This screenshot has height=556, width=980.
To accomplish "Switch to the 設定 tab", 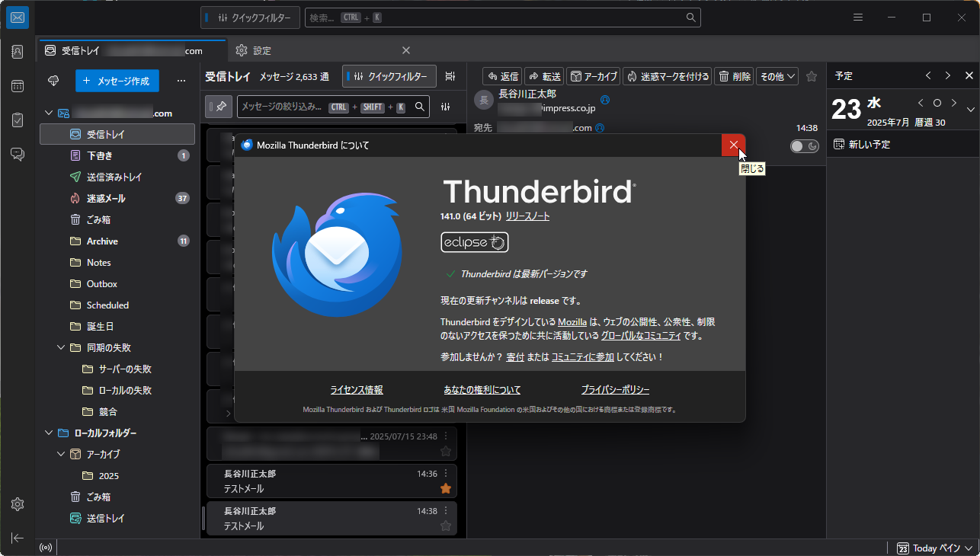I will point(263,50).
